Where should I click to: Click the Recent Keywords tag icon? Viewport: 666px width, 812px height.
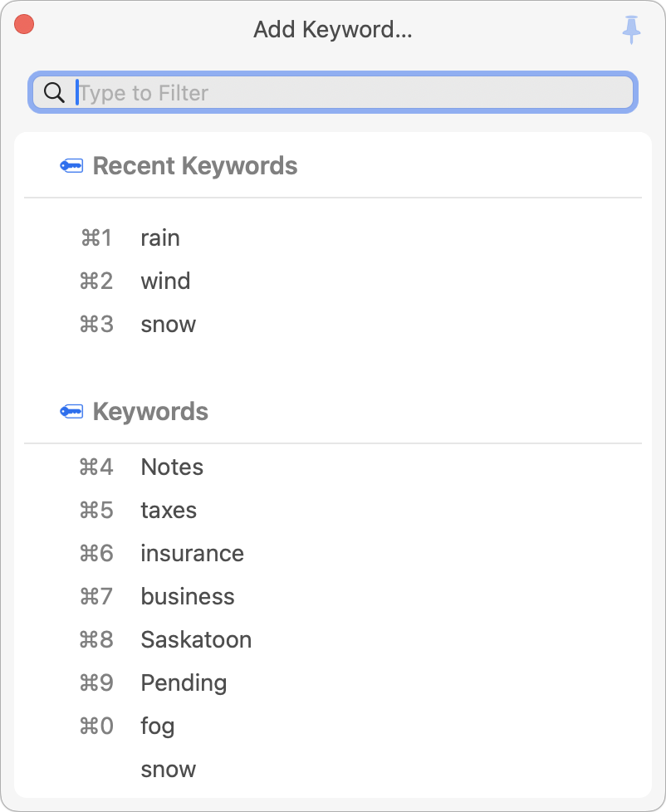tap(72, 166)
